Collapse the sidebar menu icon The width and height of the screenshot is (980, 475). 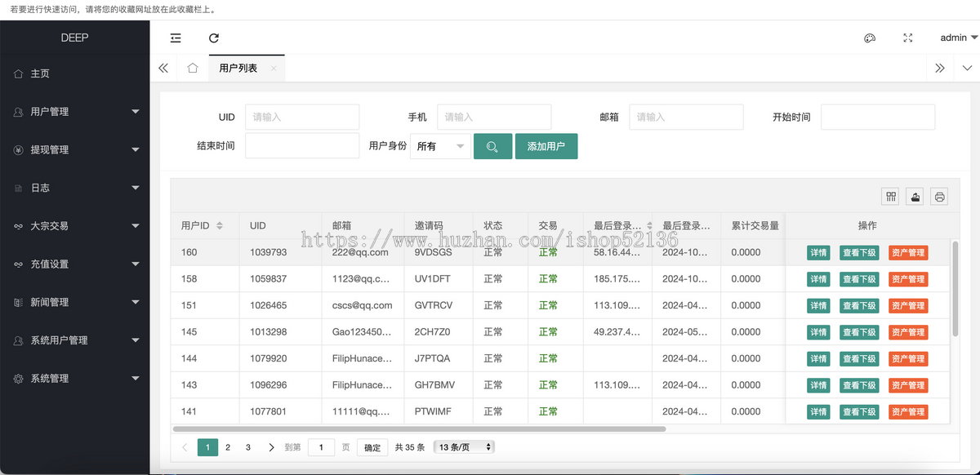176,38
